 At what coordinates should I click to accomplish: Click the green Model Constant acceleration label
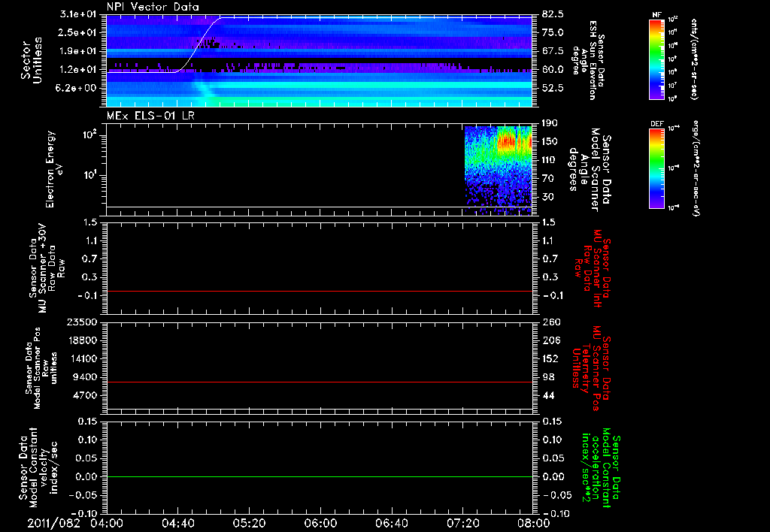pyautogui.click(x=602, y=468)
